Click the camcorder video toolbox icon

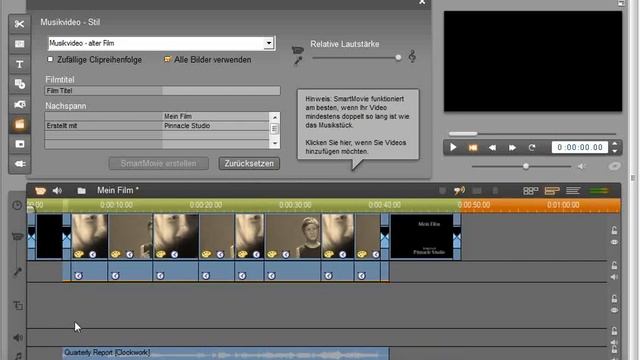[x=40, y=191]
